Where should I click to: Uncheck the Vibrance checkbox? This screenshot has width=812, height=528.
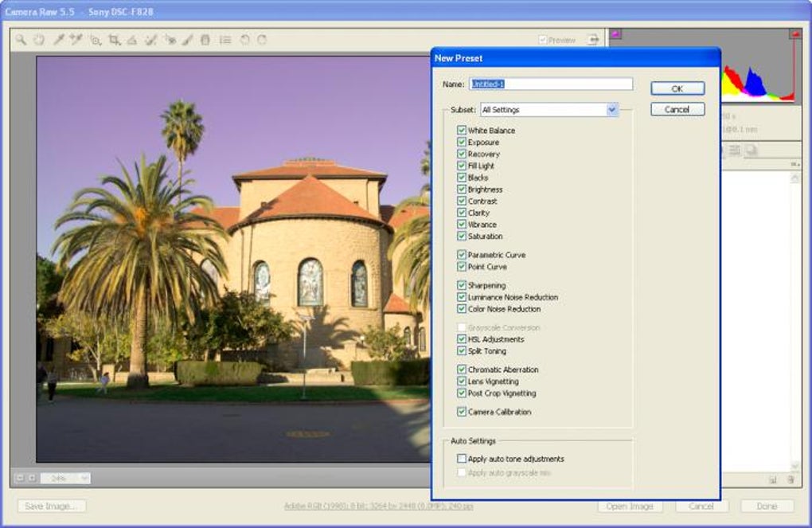462,225
